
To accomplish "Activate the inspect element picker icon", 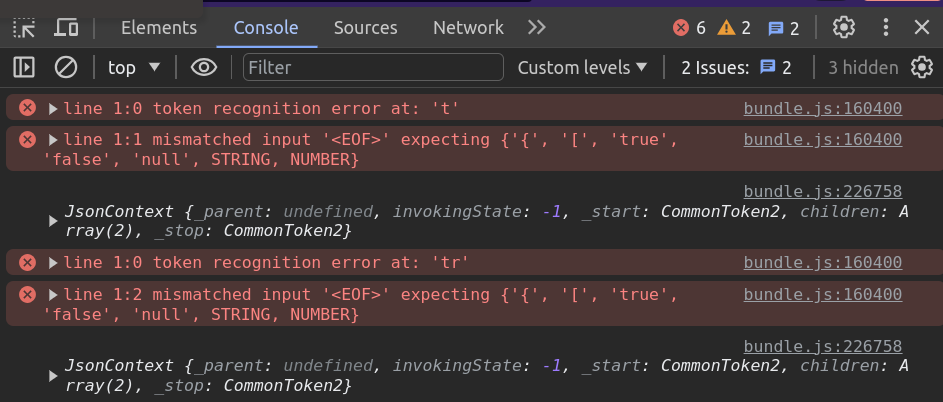I will (x=24, y=28).
